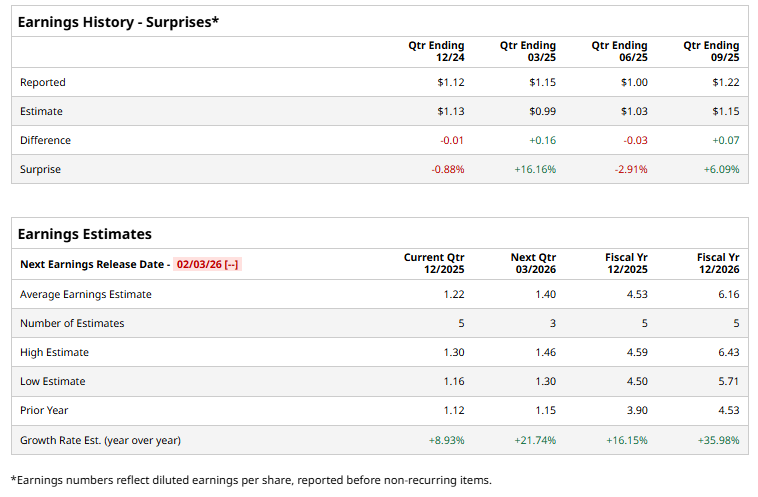
Task: Click the Qtr Ending 03/25 column header
Action: click(x=528, y=52)
